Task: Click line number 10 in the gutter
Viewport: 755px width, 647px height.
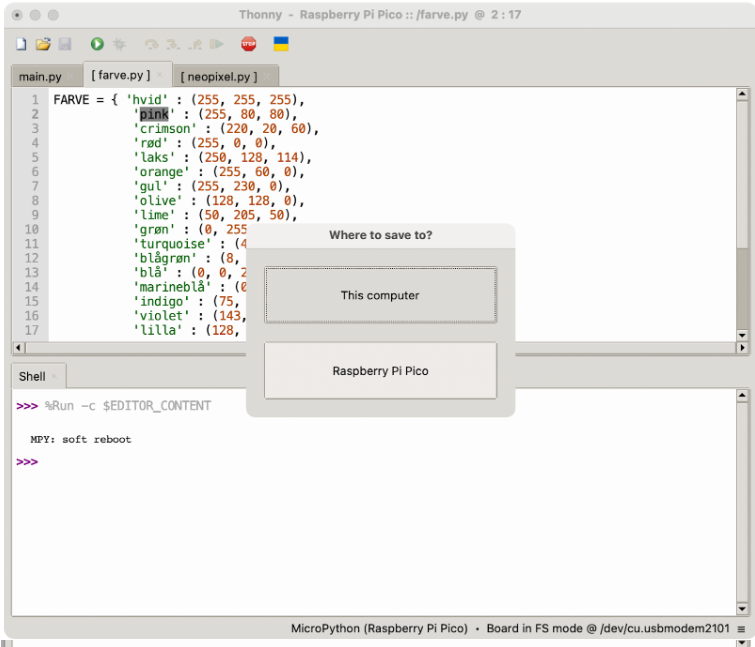Action: click(x=31, y=230)
